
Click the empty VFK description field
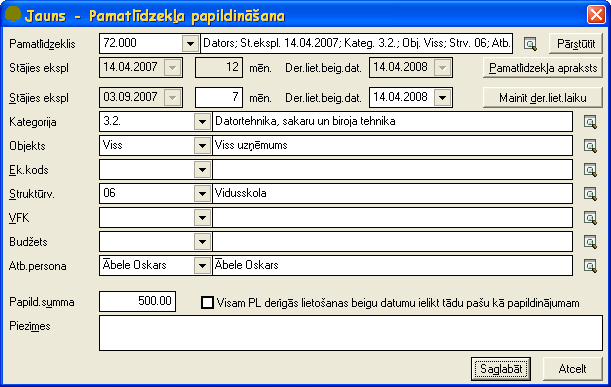392,218
